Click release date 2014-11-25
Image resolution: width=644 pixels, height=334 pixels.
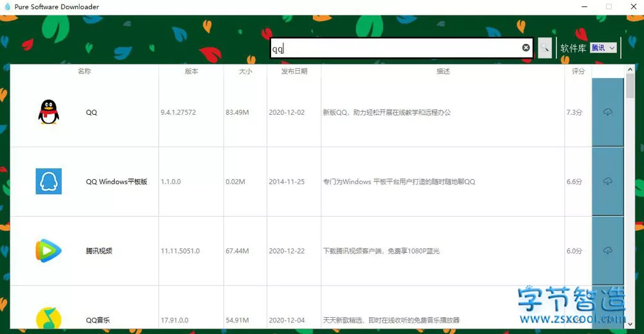[x=287, y=181]
